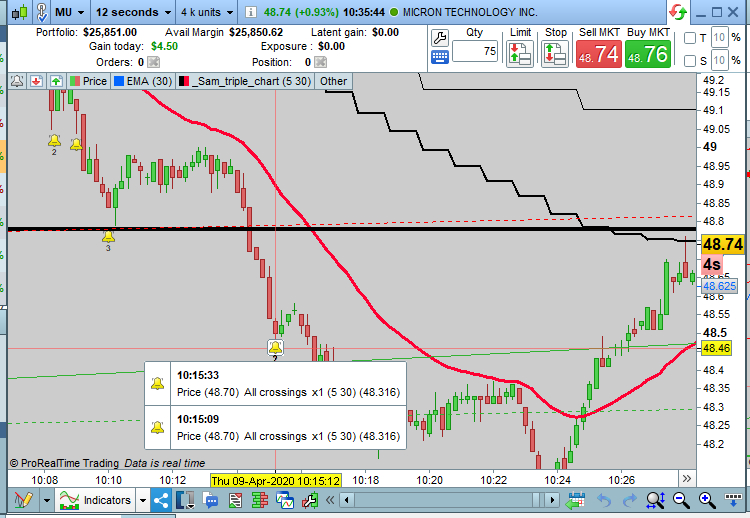Click the linked-chart pointer icon
Image resolution: width=750 pixels, height=518 pixels.
pyautogui.click(x=42, y=12)
